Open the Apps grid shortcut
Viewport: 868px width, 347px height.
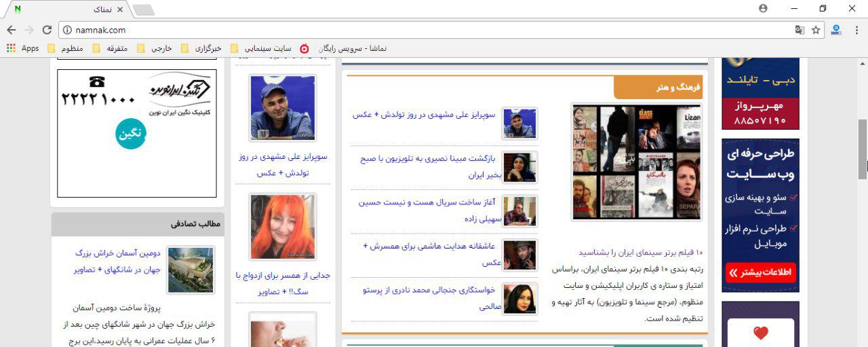(23, 48)
